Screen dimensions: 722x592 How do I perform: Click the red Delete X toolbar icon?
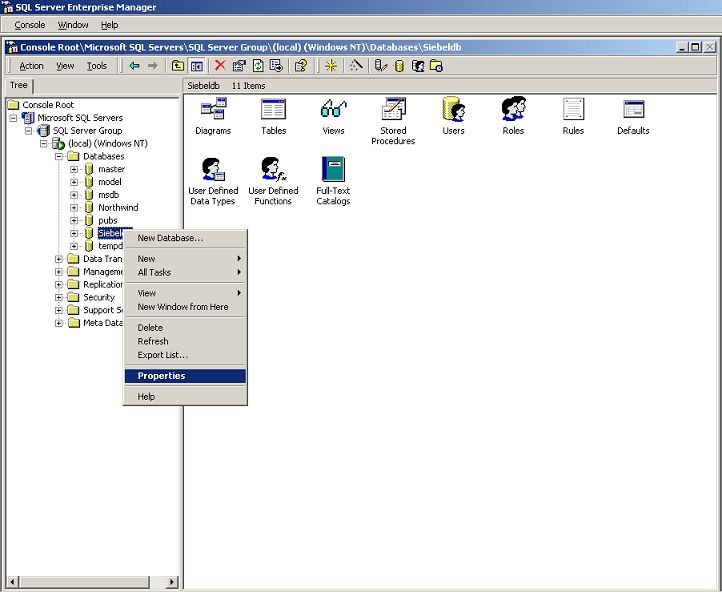point(220,66)
